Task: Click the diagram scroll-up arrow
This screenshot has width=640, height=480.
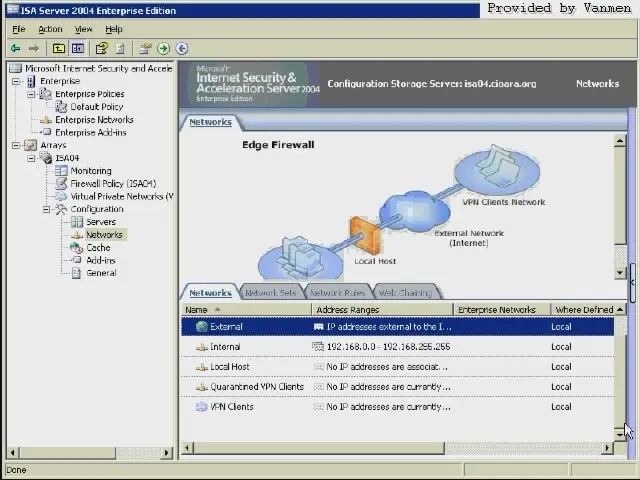Action: [620, 141]
